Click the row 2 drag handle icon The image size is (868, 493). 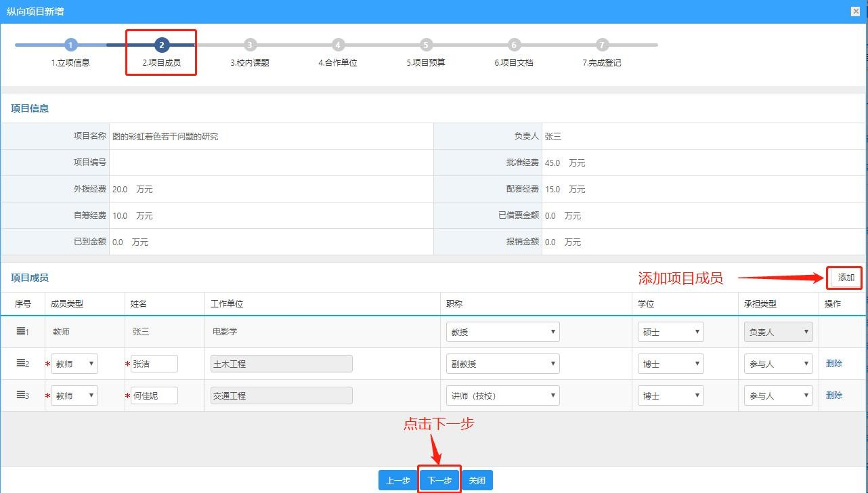[x=21, y=363]
